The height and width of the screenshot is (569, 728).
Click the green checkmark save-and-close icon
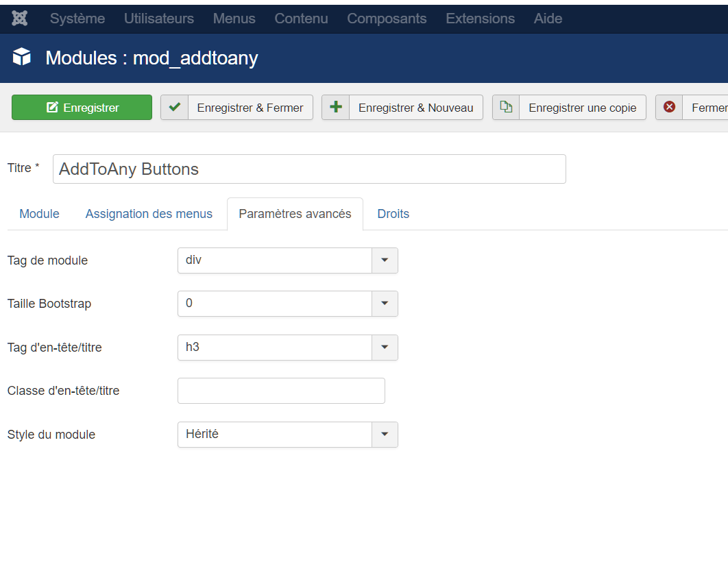pyautogui.click(x=175, y=108)
